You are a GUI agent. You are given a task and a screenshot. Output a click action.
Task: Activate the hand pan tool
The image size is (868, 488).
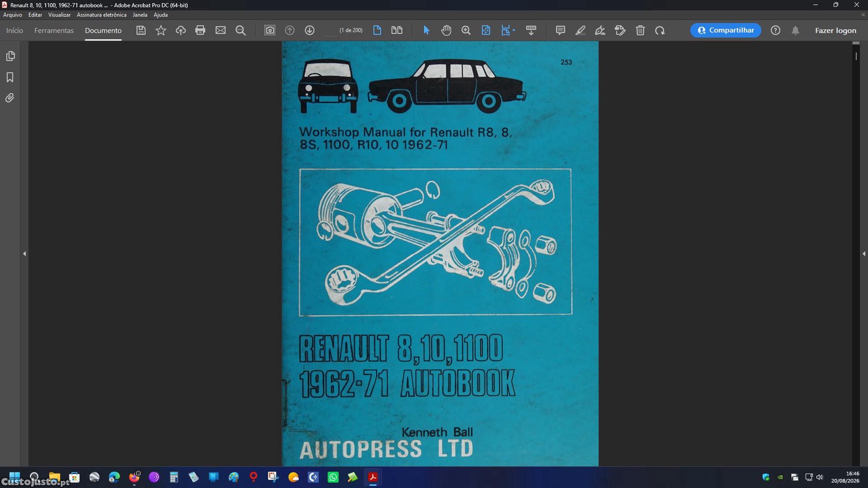click(446, 30)
